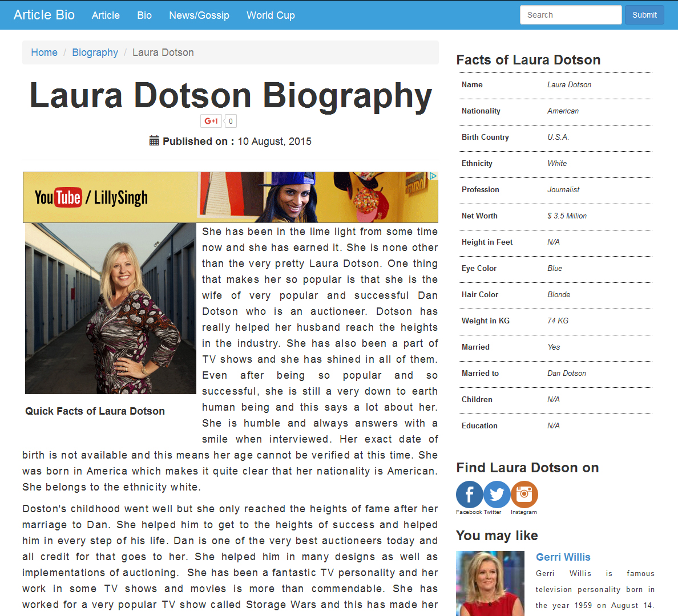The width and height of the screenshot is (678, 616).
Task: Open the Gerri Willis article link
Action: pyautogui.click(x=563, y=557)
